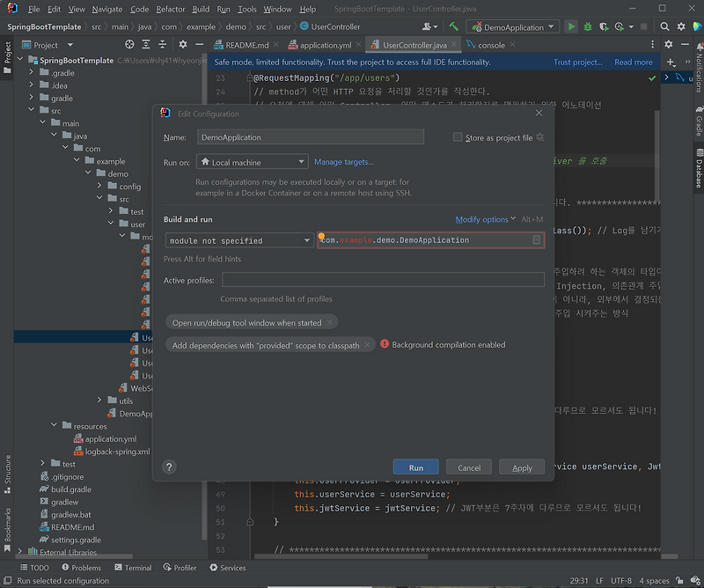Open the IDE Settings gear icon

pyautogui.click(x=679, y=27)
